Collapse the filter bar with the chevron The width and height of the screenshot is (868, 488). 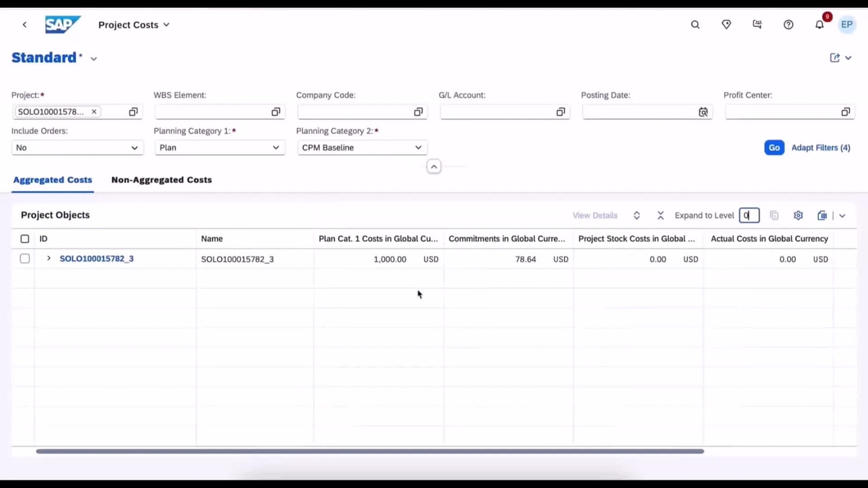(434, 166)
